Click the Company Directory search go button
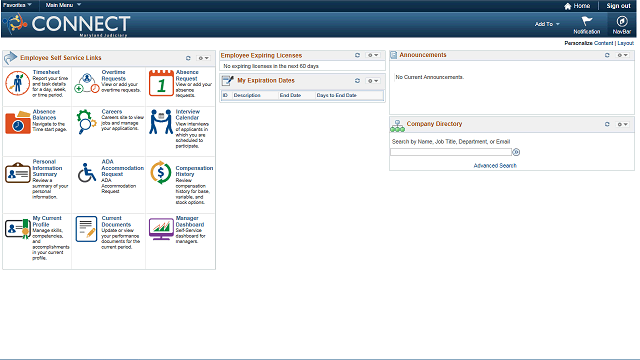This screenshot has width=640, height=360. [x=516, y=152]
